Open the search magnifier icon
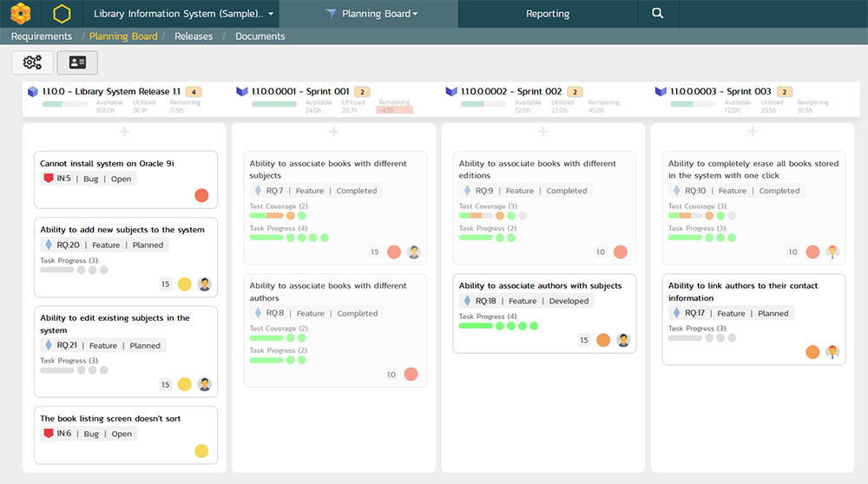This screenshot has height=484, width=868. [658, 14]
